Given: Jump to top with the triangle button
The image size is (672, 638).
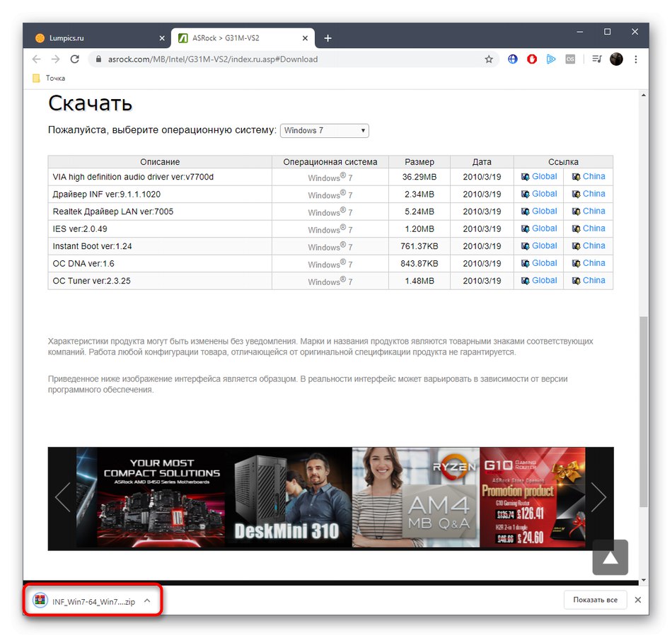Looking at the screenshot, I should [x=610, y=557].
